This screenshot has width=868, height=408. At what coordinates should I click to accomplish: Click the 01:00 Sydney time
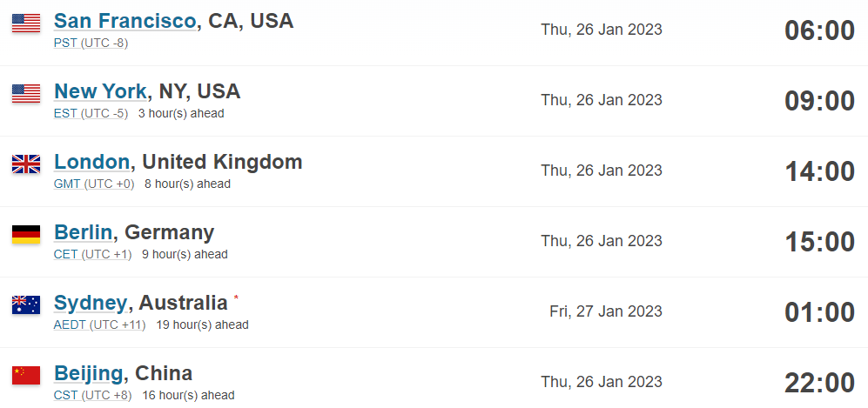point(820,312)
